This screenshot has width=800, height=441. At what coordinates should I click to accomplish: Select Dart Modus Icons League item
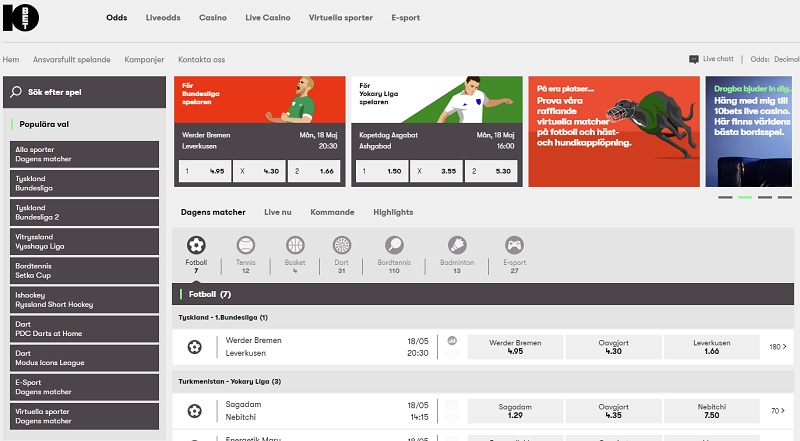84,358
